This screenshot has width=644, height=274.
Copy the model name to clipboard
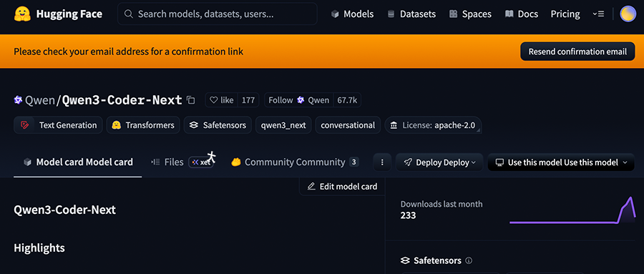click(x=190, y=100)
